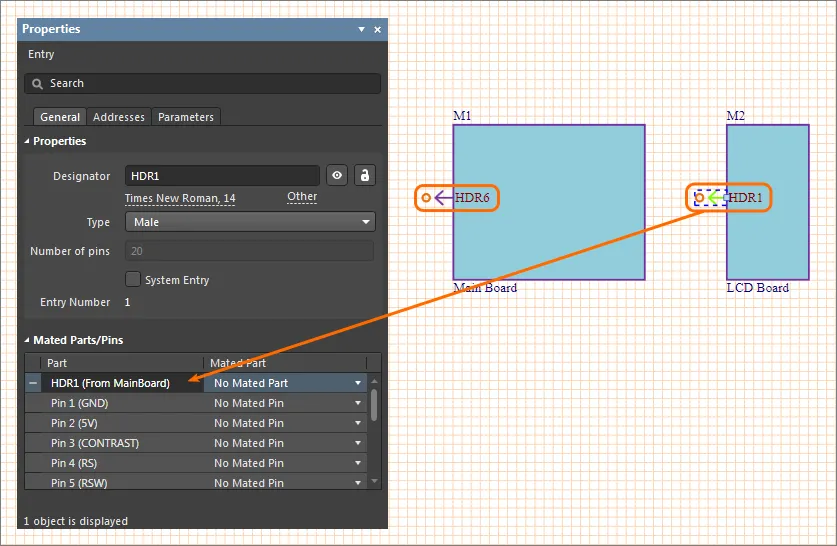Click the Times New Roman, 14 font link

tap(180, 199)
